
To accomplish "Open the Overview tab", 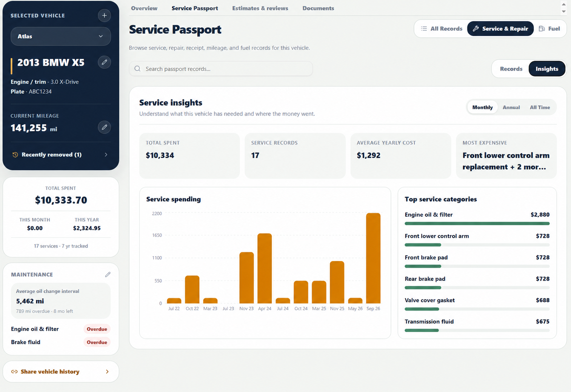I will tap(144, 8).
